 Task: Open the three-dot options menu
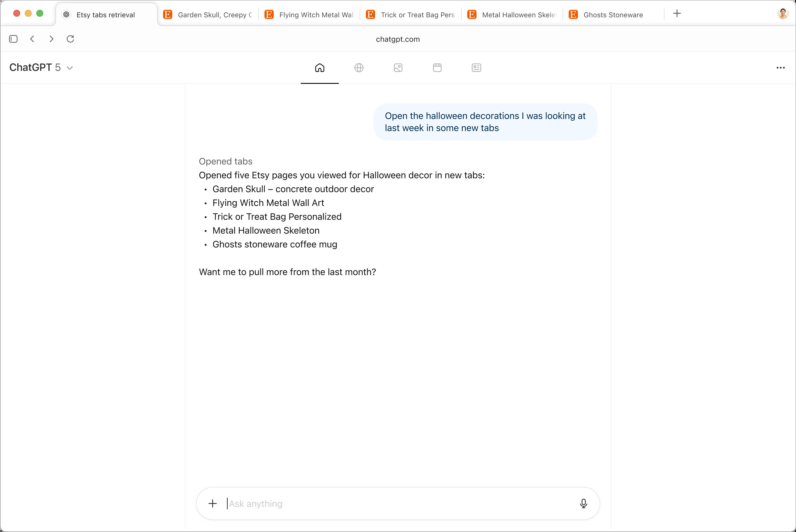(x=781, y=68)
